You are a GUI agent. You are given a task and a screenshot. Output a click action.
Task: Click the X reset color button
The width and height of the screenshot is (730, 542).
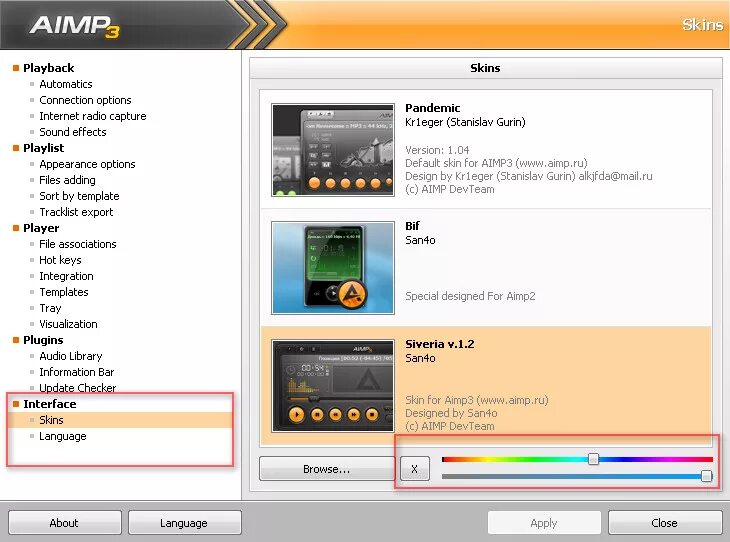click(414, 469)
